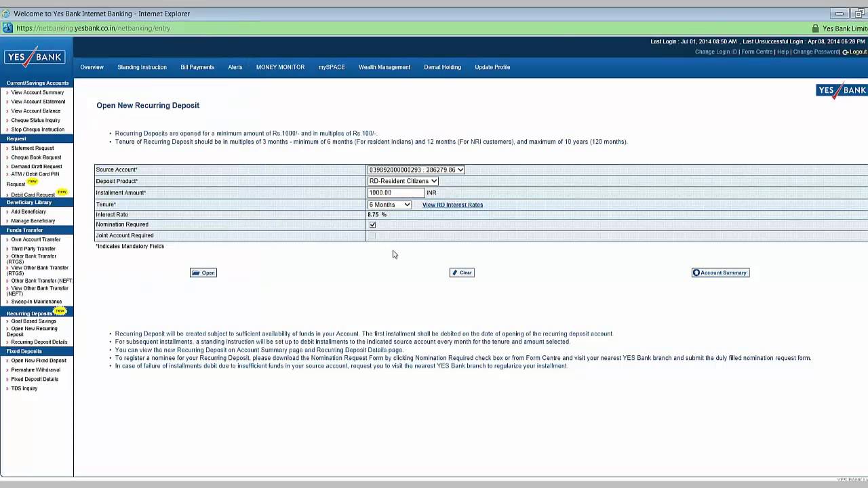The height and width of the screenshot is (488, 868).
Task: Click Demand Draft Request in sidebar
Action: [x=37, y=167]
